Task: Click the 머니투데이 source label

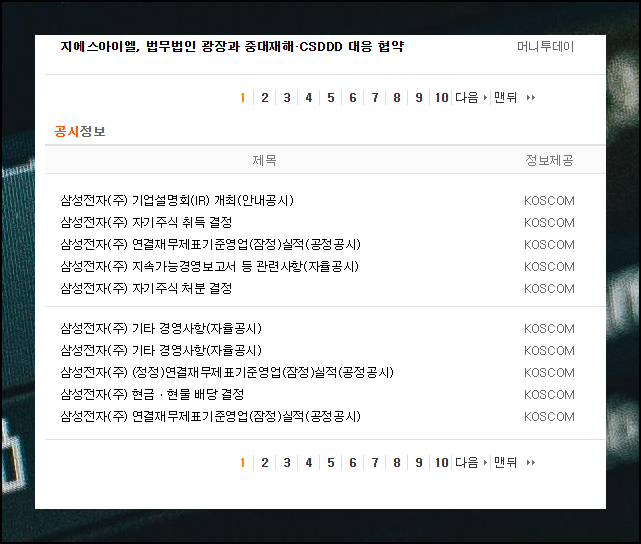Action: tap(545, 47)
